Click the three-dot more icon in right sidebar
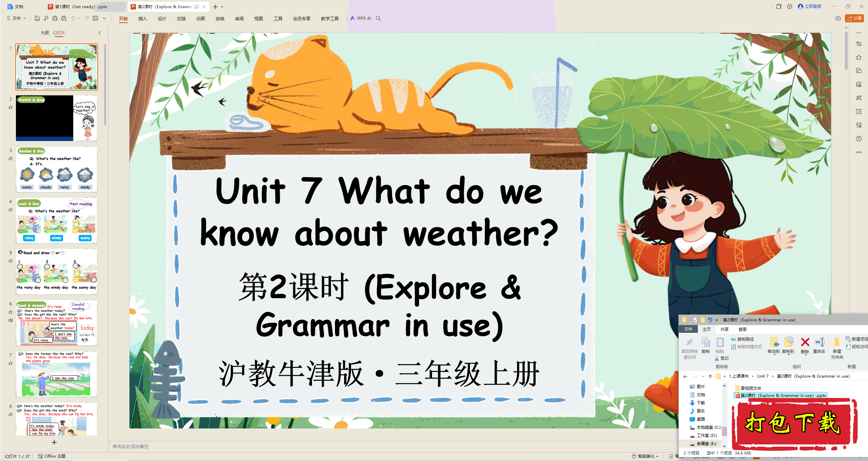 [x=859, y=152]
